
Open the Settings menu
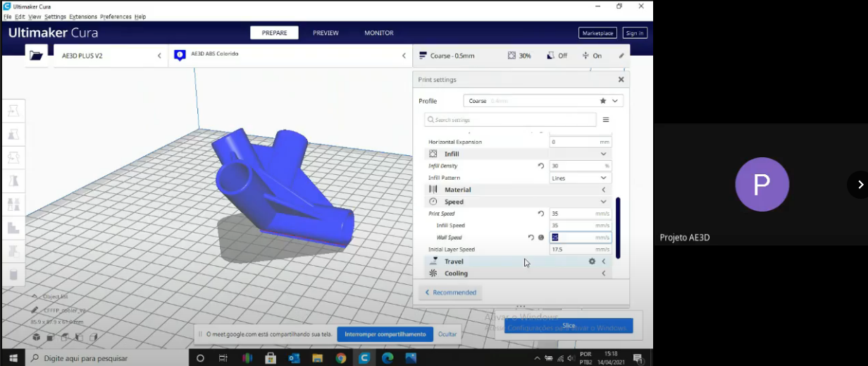coord(55,16)
